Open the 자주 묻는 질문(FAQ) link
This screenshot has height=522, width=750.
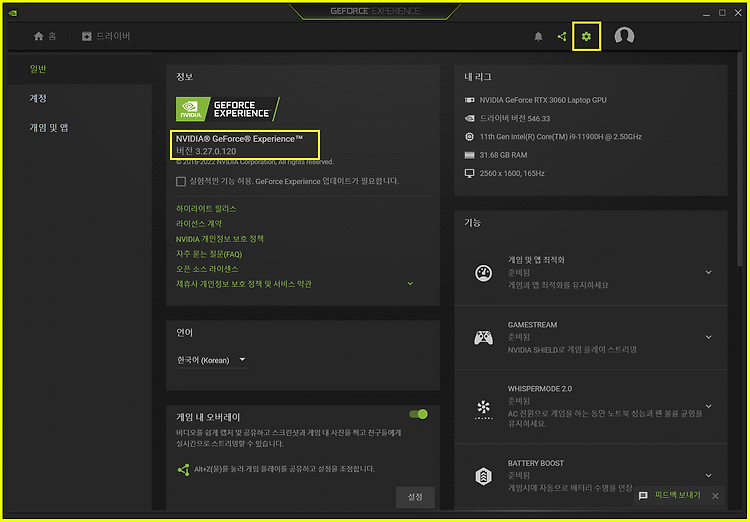[209, 254]
